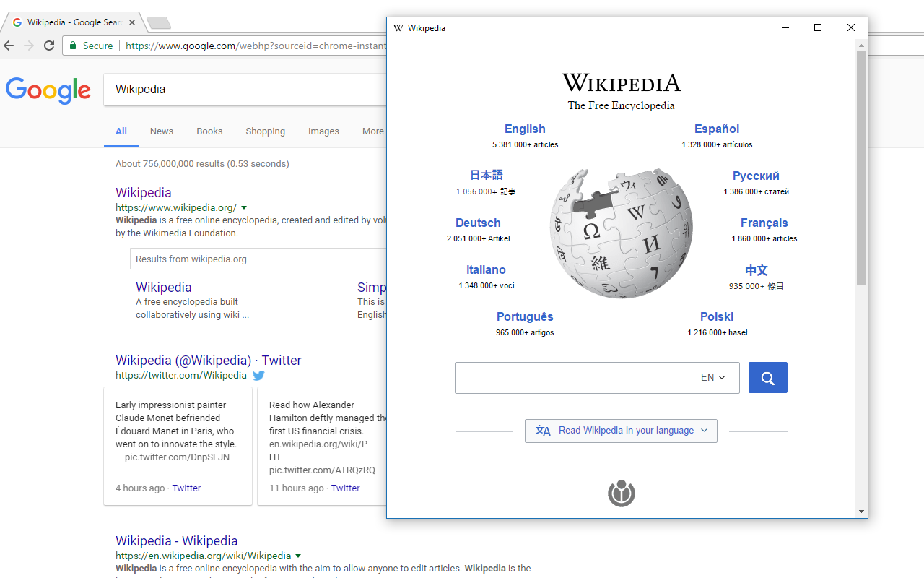Click the Twitter bird icon beside twitter.com/Wikipedia
Screen dimensions: 924x578
258,376
